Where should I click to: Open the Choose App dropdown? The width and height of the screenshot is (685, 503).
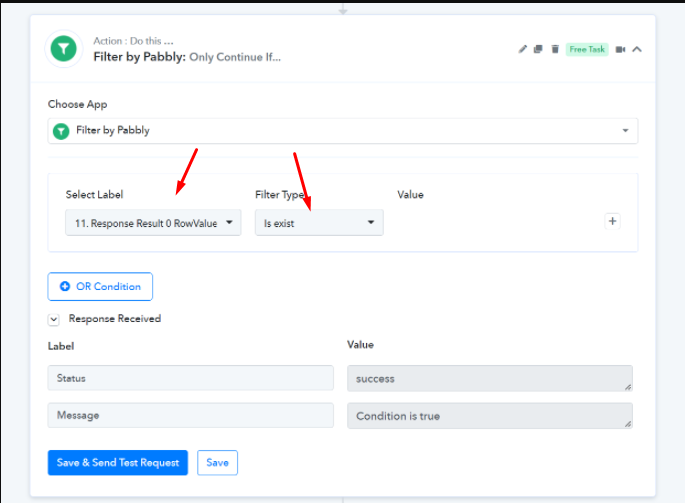[342, 131]
